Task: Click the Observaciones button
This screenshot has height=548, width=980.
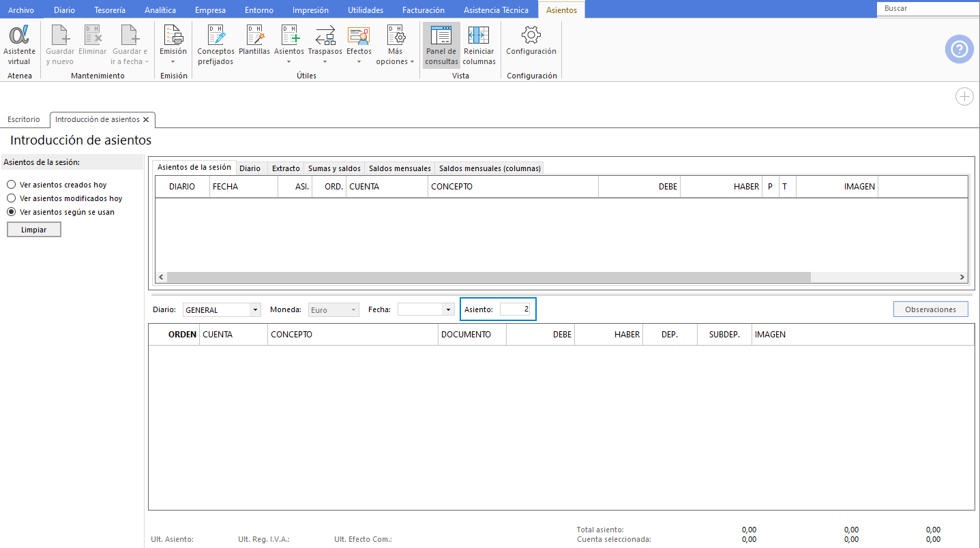Action: click(x=931, y=309)
